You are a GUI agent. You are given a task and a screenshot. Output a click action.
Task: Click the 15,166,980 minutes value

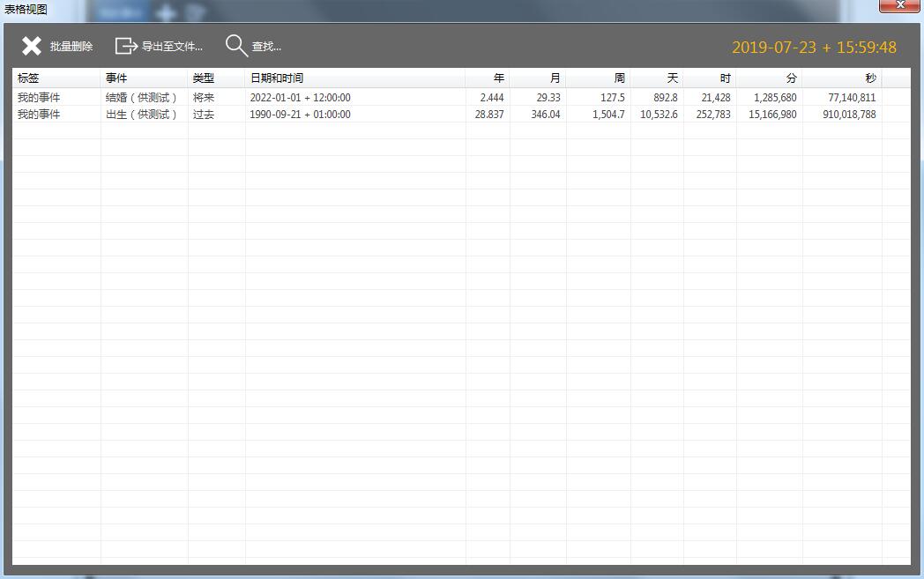pyautogui.click(x=773, y=115)
